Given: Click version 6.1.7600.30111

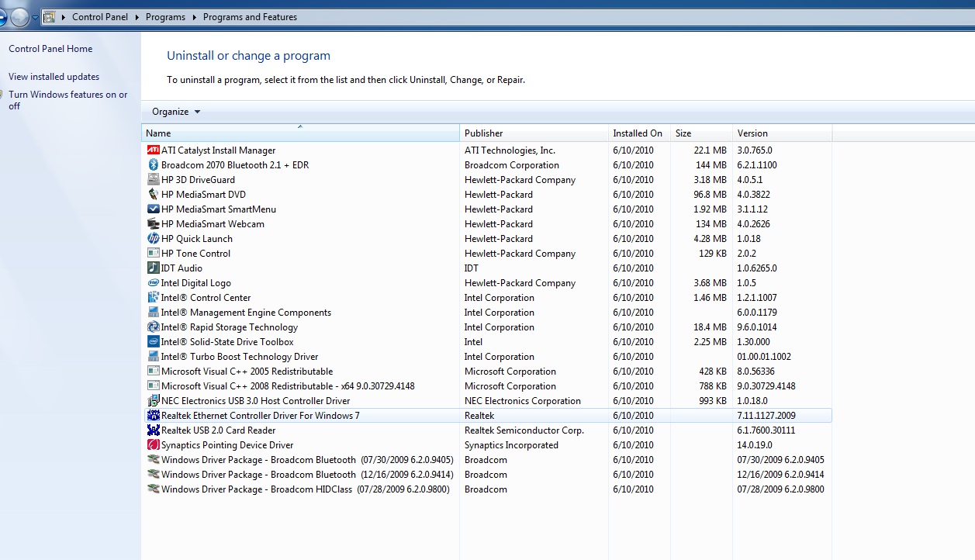Looking at the screenshot, I should click(x=766, y=430).
